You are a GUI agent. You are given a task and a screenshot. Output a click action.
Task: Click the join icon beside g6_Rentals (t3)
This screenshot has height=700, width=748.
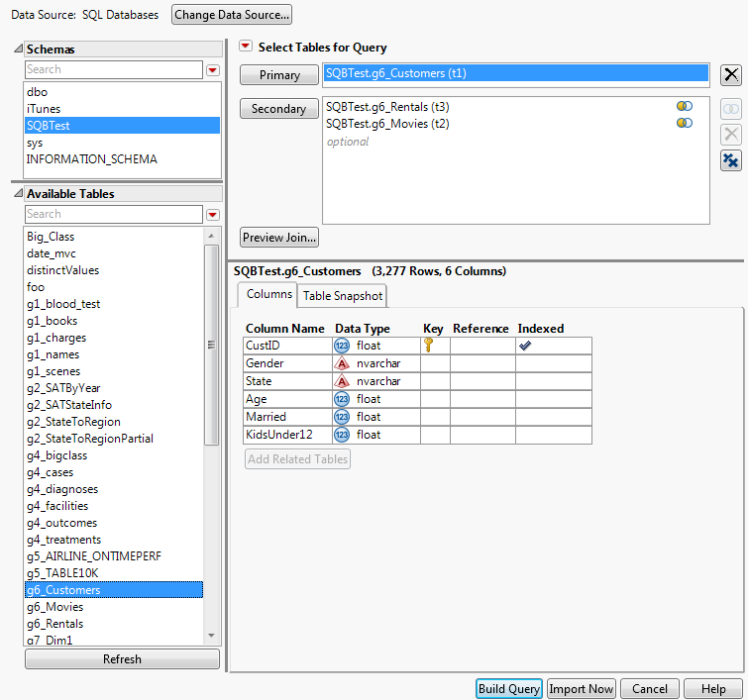click(x=684, y=106)
